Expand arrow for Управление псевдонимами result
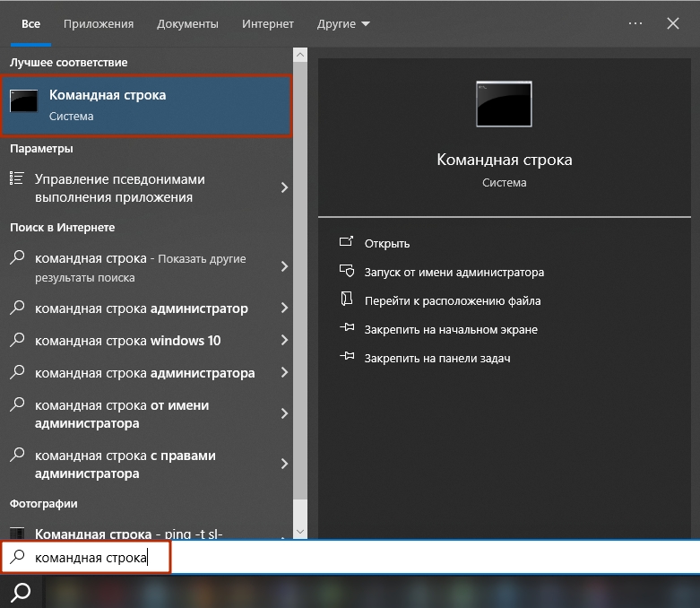The image size is (700, 608). click(284, 187)
